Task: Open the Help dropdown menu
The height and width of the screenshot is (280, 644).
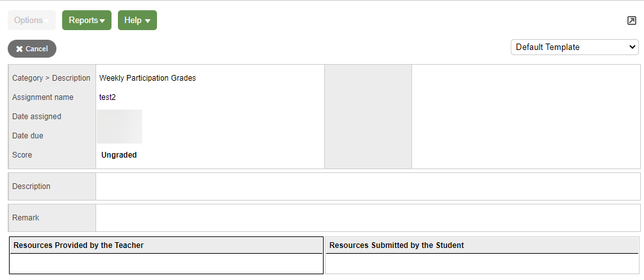Action: (x=137, y=20)
